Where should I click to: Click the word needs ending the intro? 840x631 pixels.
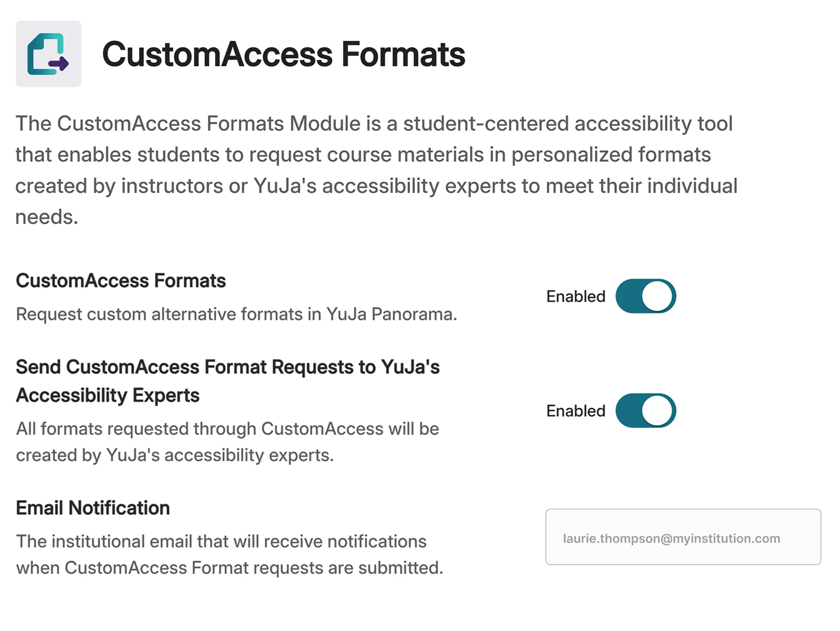pos(46,217)
